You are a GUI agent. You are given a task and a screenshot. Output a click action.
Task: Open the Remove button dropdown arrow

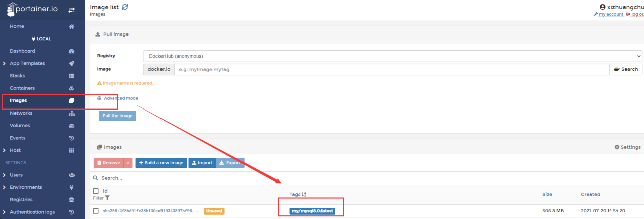pyautogui.click(x=128, y=163)
